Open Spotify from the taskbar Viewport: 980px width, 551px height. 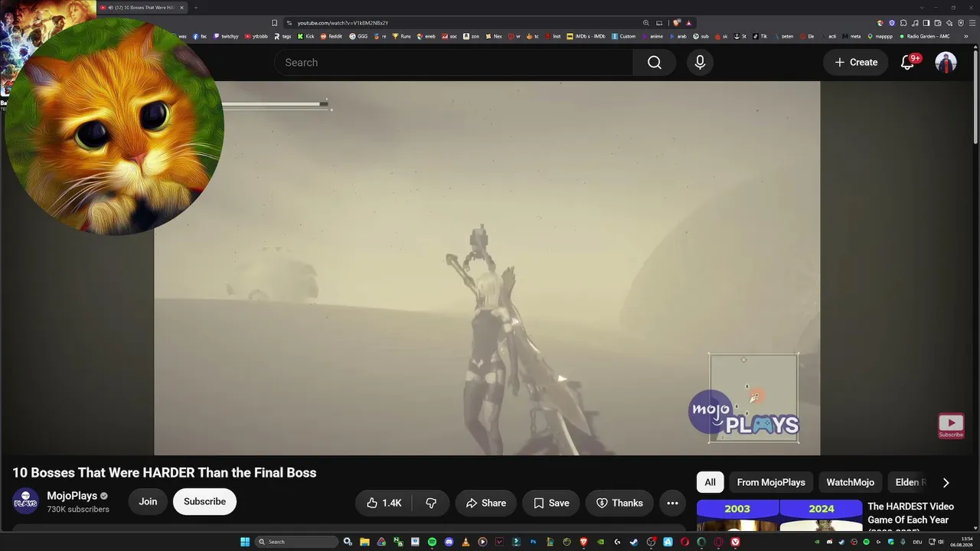[x=432, y=542]
